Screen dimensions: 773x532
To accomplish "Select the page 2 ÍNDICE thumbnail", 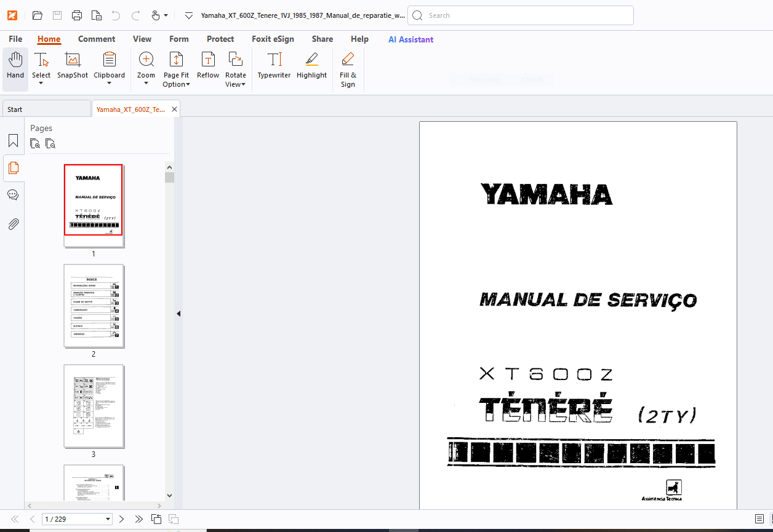I will click(94, 306).
